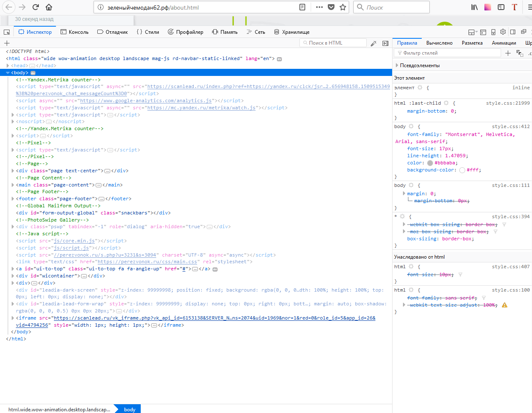Expand the head element node
The height and width of the screenshot is (413, 532).
point(8,65)
